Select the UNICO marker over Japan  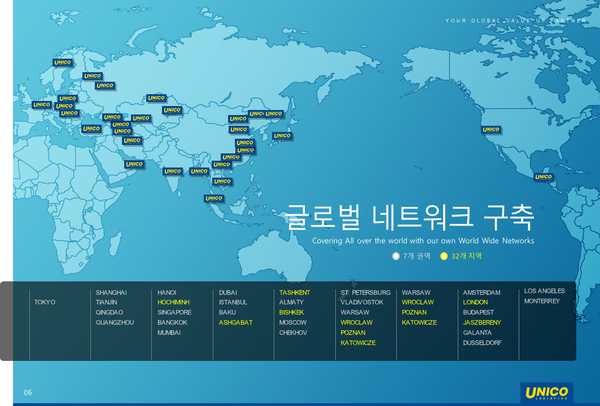click(282, 135)
